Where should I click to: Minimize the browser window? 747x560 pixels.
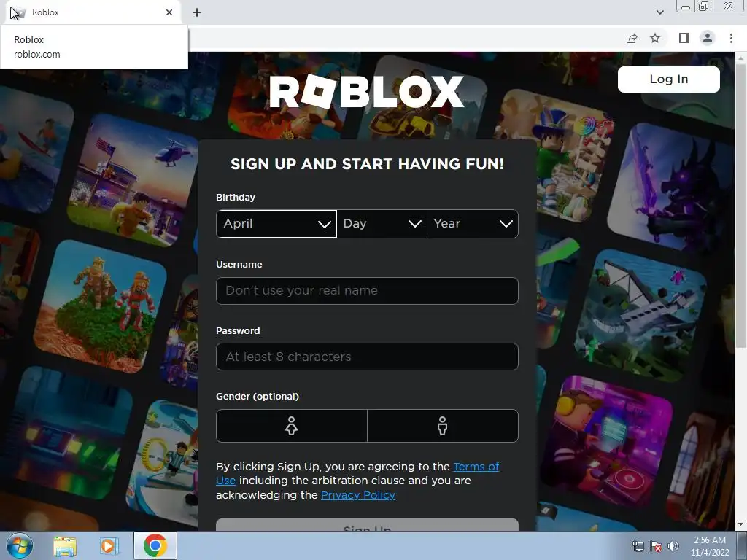point(686,6)
